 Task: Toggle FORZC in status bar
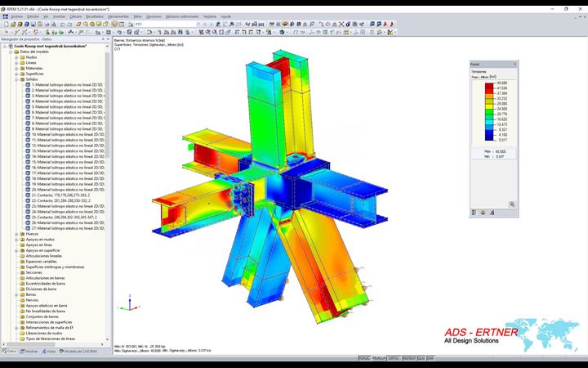364,358
